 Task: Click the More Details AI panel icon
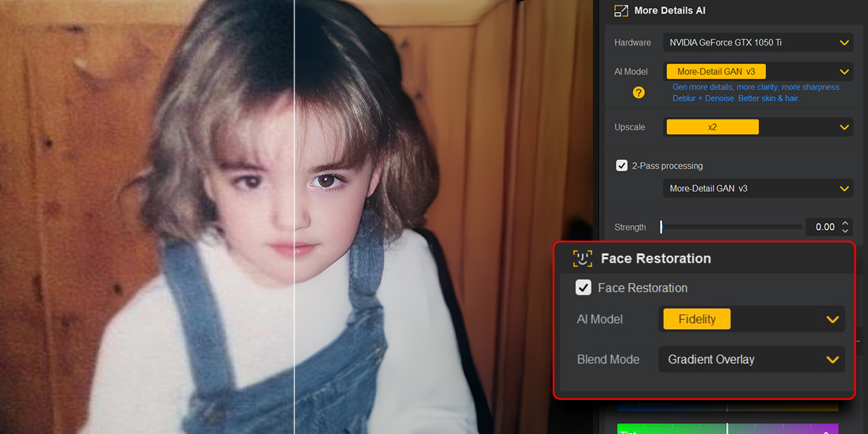point(621,10)
